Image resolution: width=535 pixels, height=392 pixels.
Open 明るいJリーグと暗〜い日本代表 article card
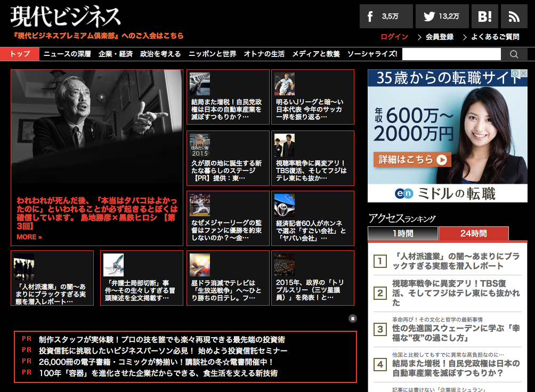[313, 97]
